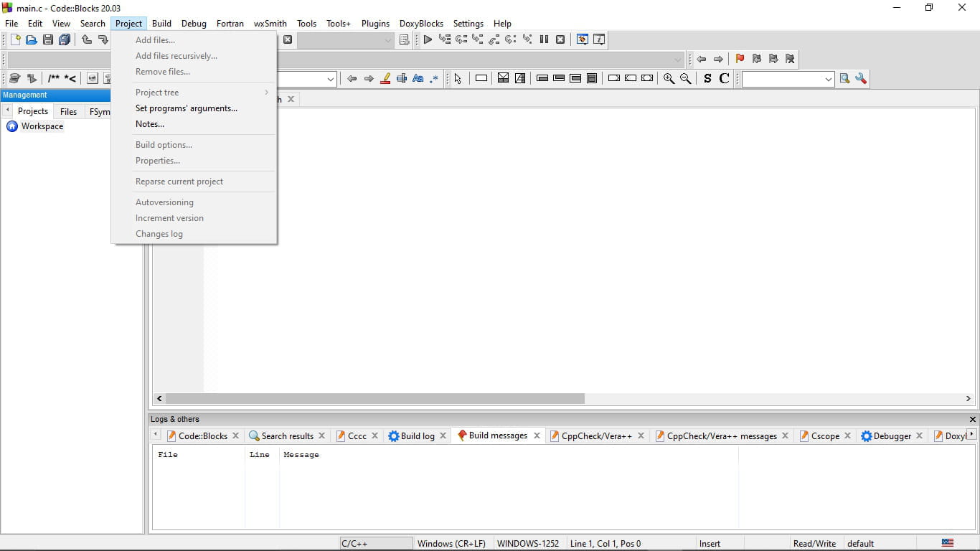Click the Message column header
This screenshot has width=980, height=551.
tap(301, 455)
